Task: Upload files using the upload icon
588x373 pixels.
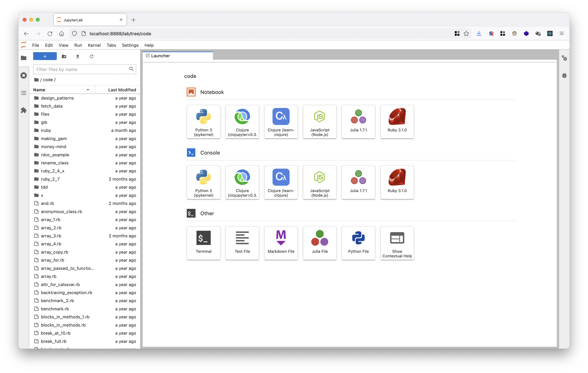Action: click(78, 56)
